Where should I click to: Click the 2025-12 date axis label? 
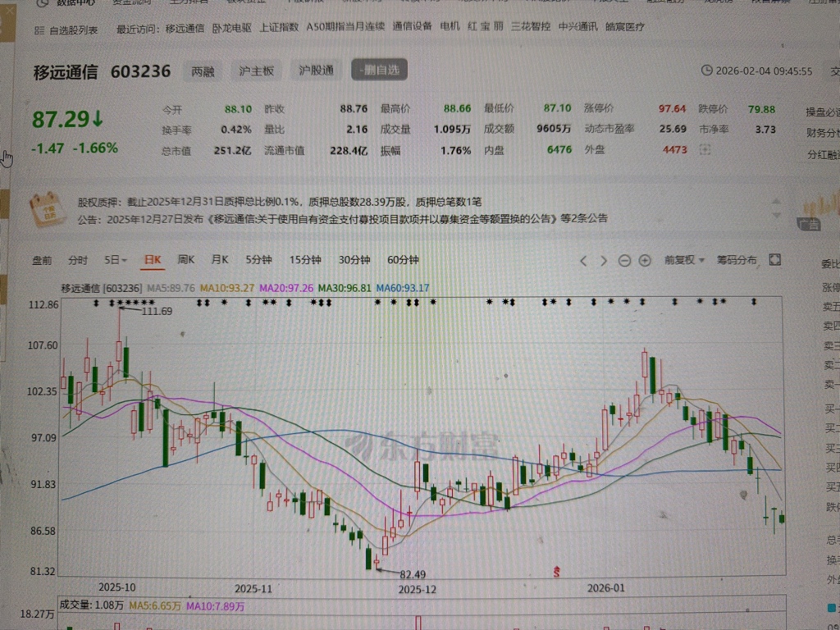pyautogui.click(x=418, y=589)
